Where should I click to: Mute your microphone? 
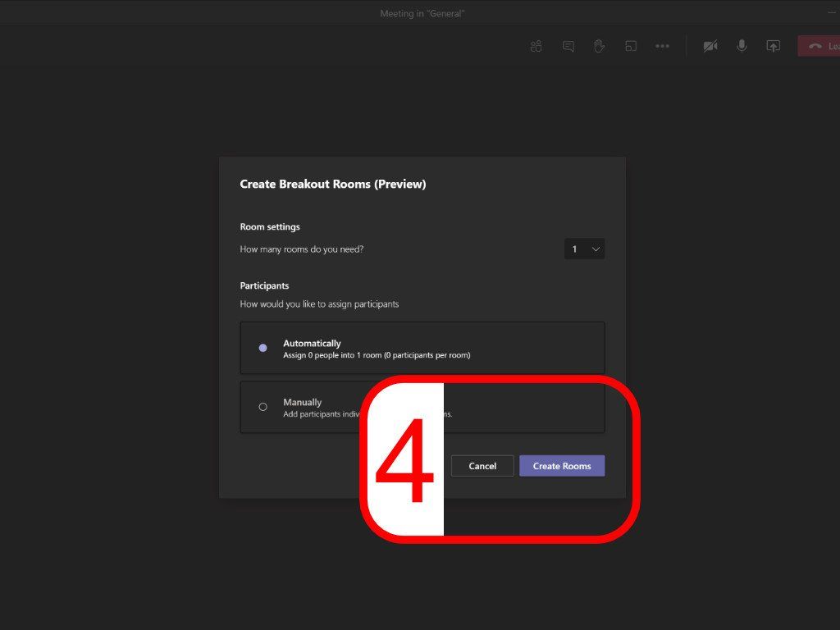[x=742, y=46]
